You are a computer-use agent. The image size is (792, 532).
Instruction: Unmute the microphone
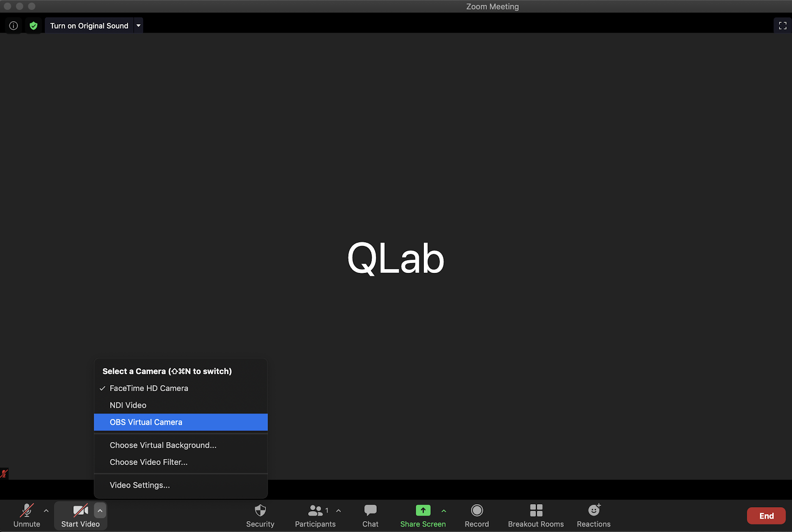click(27, 516)
